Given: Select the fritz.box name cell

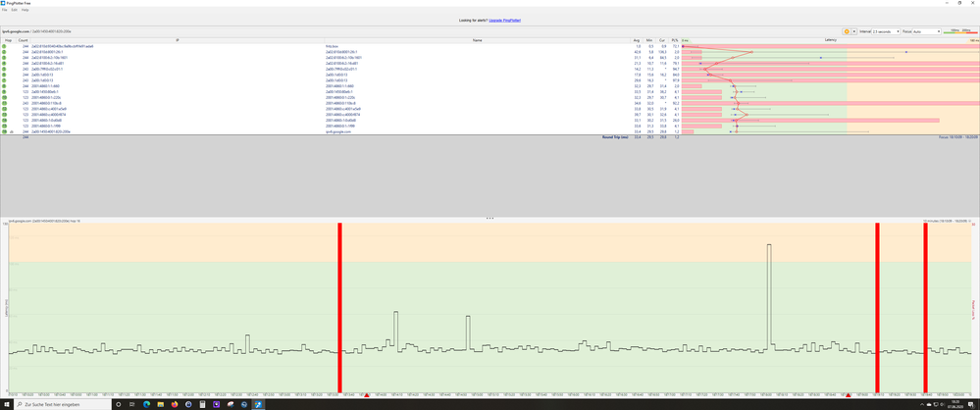Looking at the screenshot, I should [x=330, y=46].
